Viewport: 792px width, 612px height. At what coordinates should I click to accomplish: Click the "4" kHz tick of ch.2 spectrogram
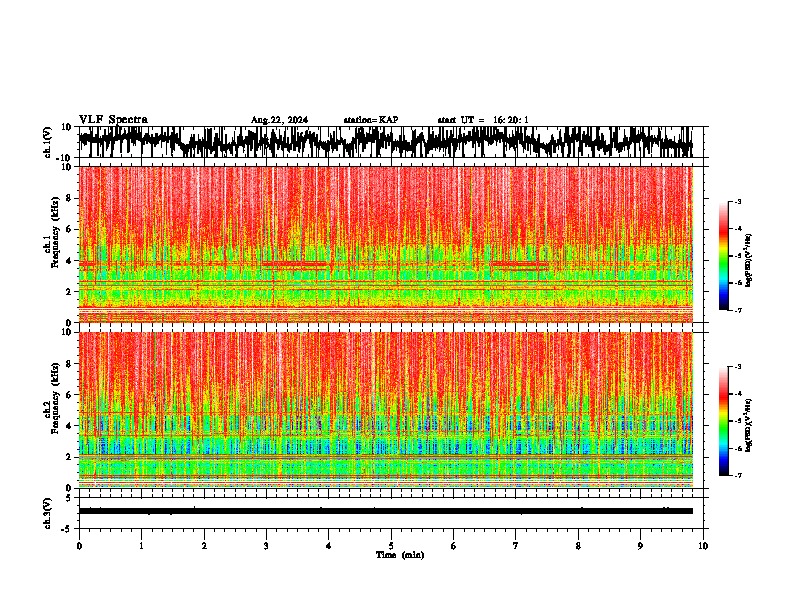point(70,426)
